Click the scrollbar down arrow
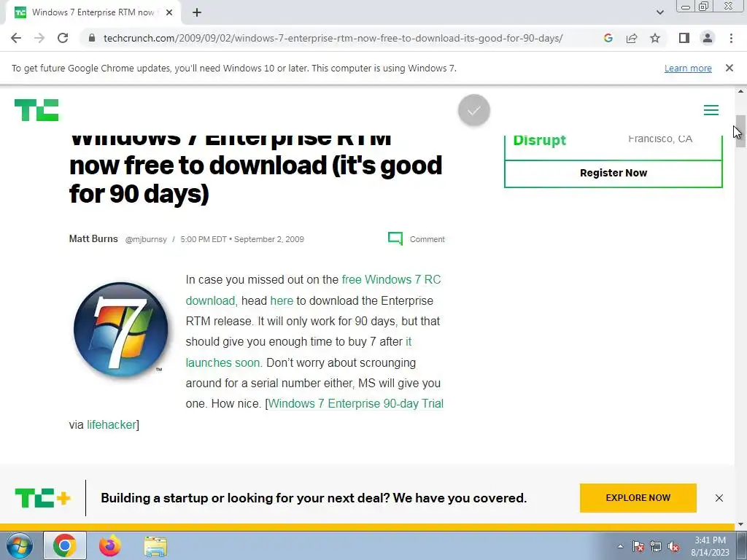747x560 pixels. coord(740,524)
